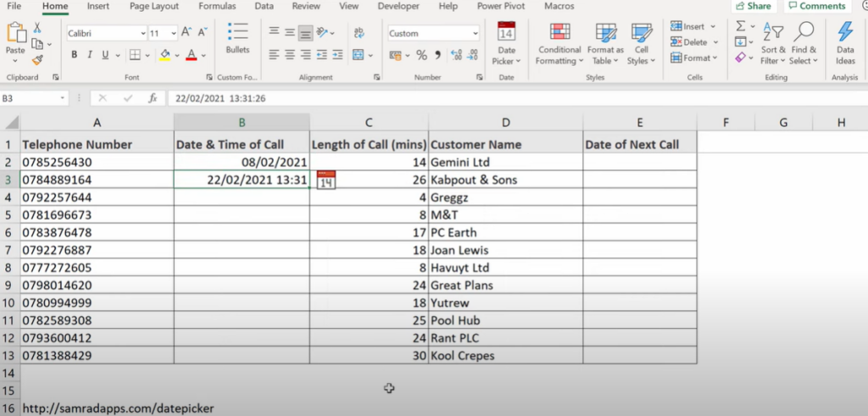Toggle Bold formatting

pyautogui.click(x=75, y=55)
